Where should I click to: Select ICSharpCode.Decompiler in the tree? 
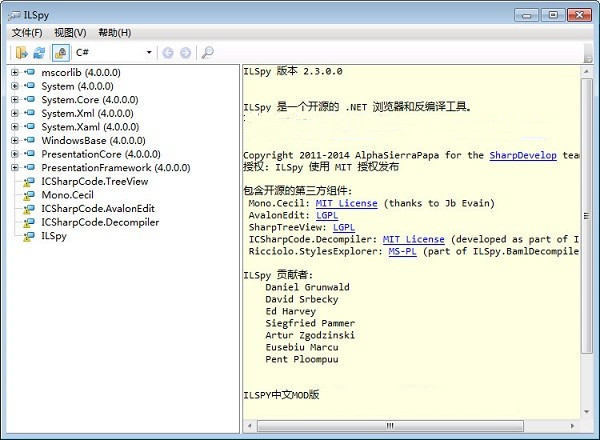coord(100,222)
